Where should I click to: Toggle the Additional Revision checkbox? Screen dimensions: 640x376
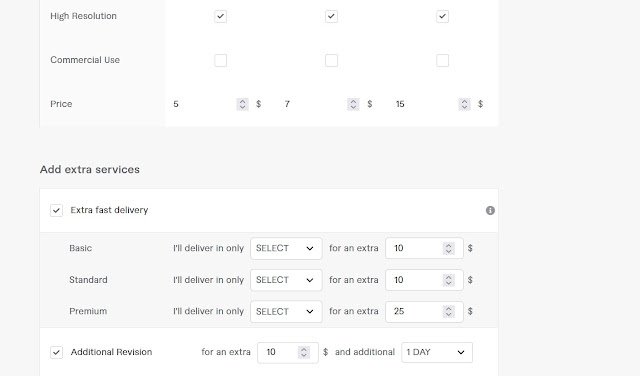(56, 352)
